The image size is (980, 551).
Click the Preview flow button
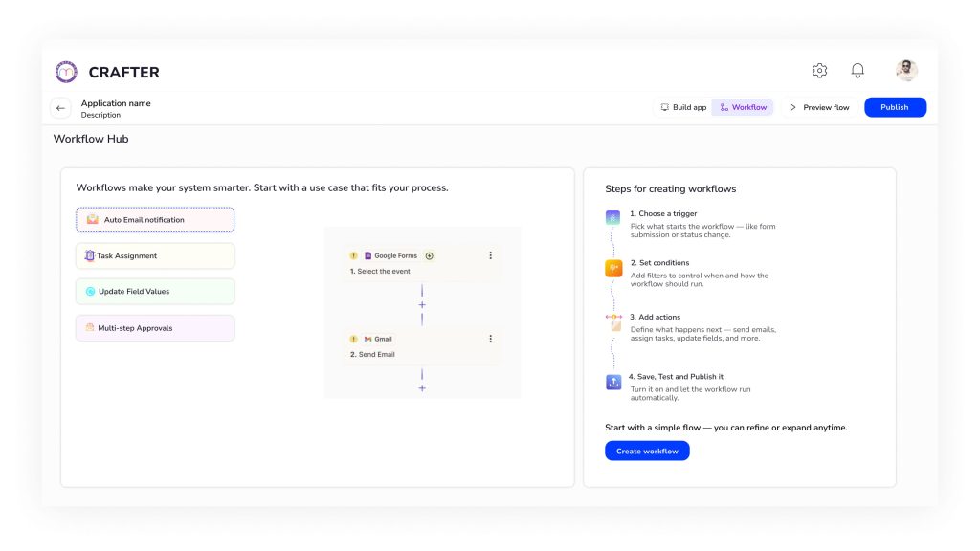click(x=819, y=107)
